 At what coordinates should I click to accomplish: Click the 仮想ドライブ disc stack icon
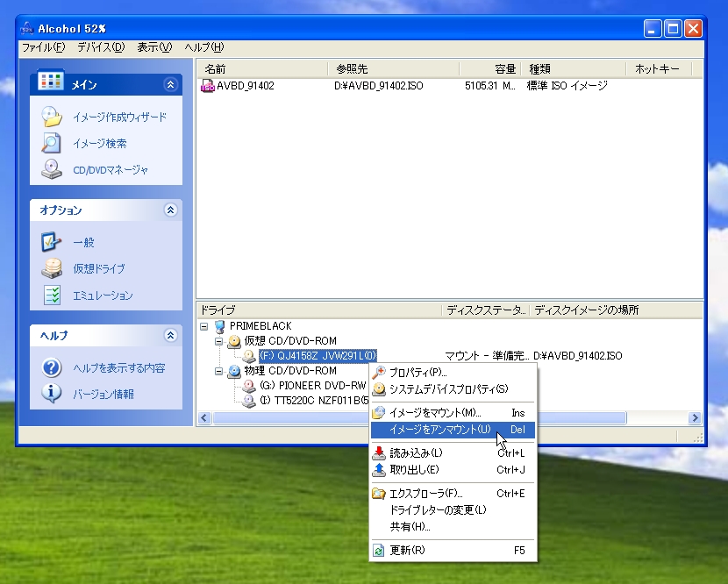tap(52, 268)
